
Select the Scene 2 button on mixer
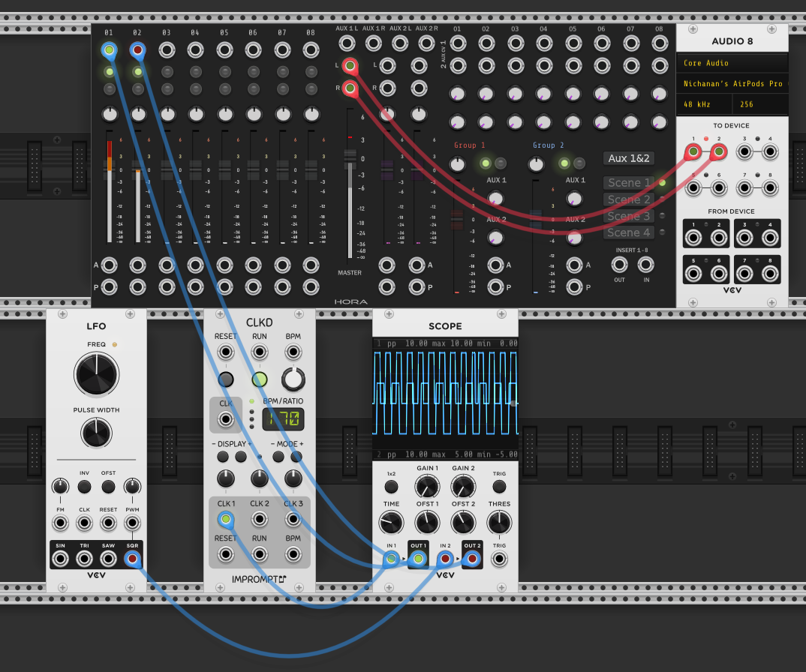[629, 199]
